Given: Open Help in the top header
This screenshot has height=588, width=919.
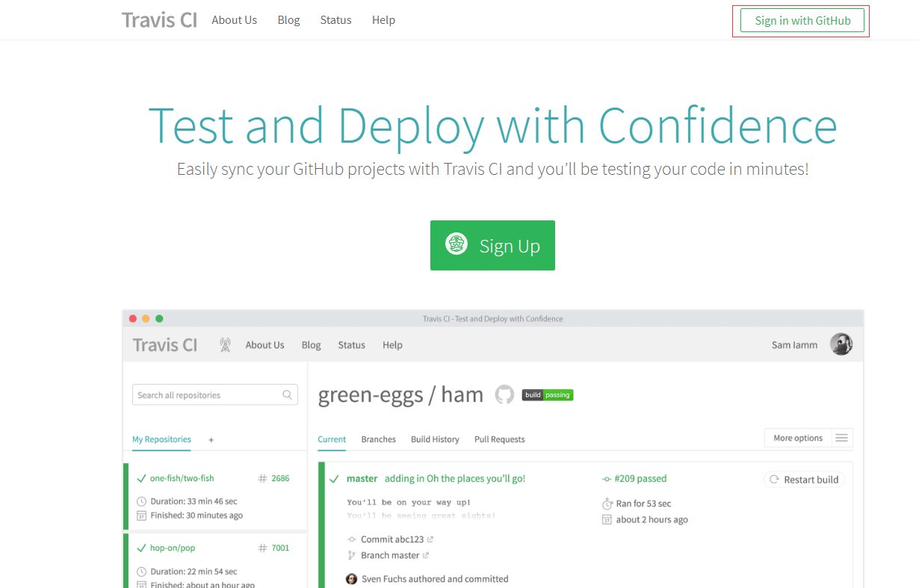Looking at the screenshot, I should [383, 20].
